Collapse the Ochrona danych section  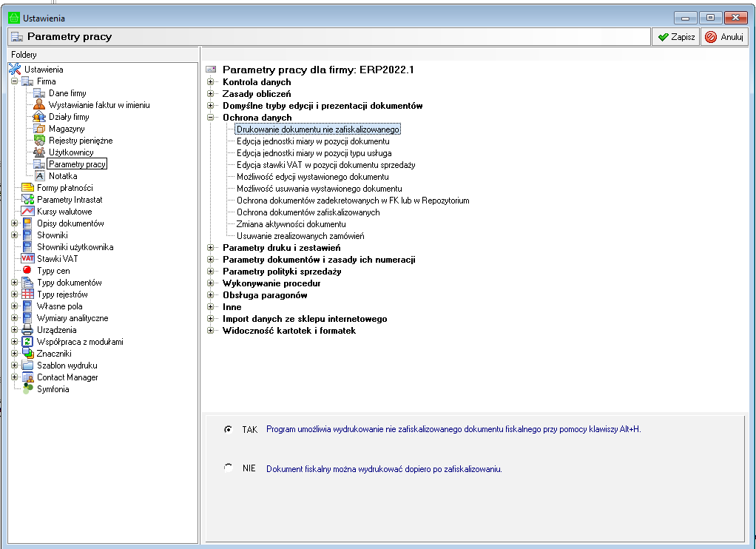point(211,118)
